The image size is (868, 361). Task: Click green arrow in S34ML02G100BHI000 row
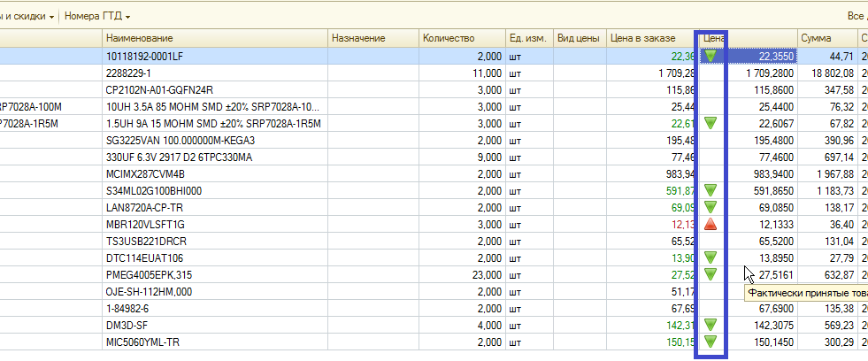[x=711, y=190]
